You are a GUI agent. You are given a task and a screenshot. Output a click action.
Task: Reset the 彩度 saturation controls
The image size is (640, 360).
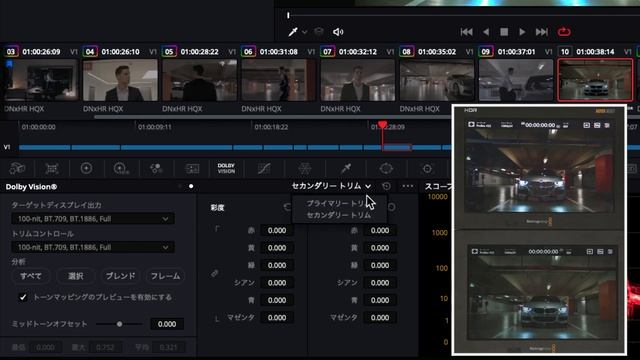[287, 207]
